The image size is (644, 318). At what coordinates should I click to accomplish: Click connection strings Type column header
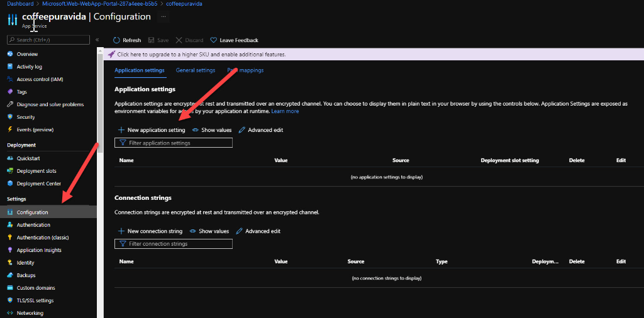click(441, 262)
